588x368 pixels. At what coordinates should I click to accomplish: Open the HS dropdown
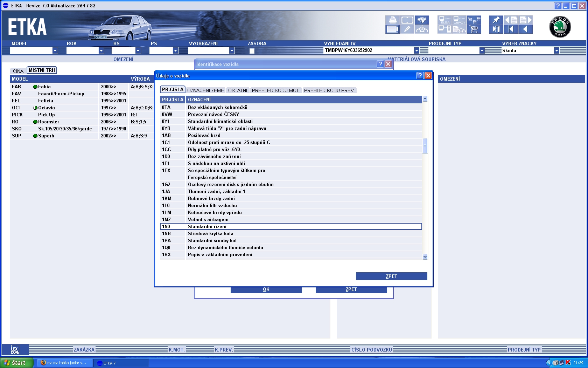click(x=138, y=50)
